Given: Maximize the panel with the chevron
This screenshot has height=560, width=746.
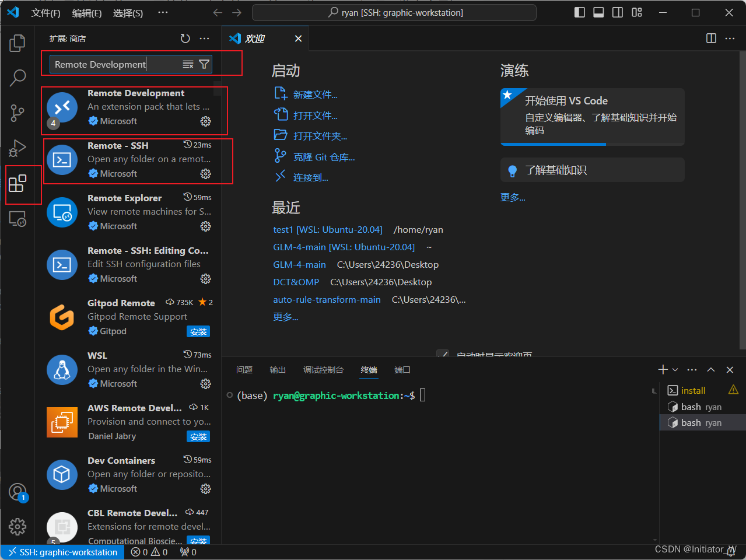Looking at the screenshot, I should (x=711, y=370).
